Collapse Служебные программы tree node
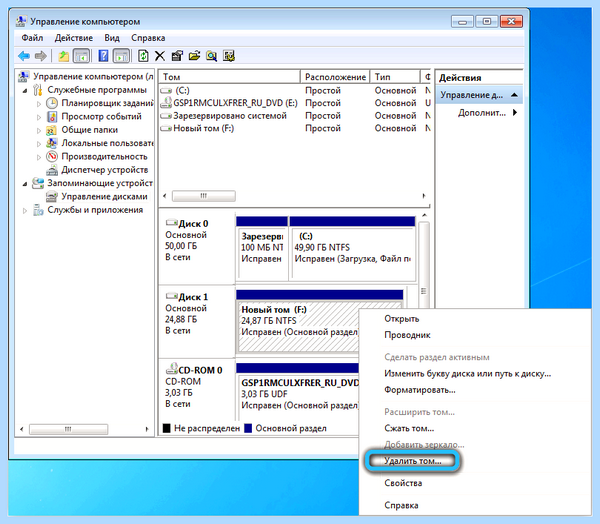Screen dimensions: 600x524 [25, 91]
